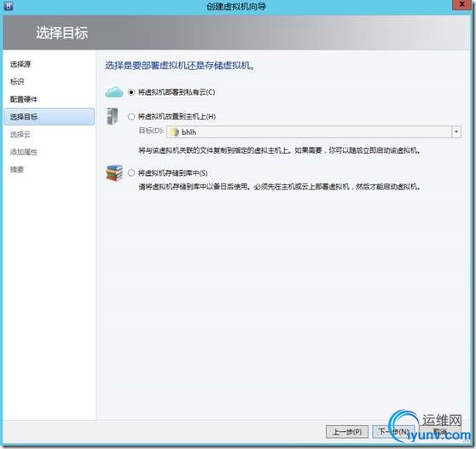Click description text about copying files to host

click(x=280, y=150)
